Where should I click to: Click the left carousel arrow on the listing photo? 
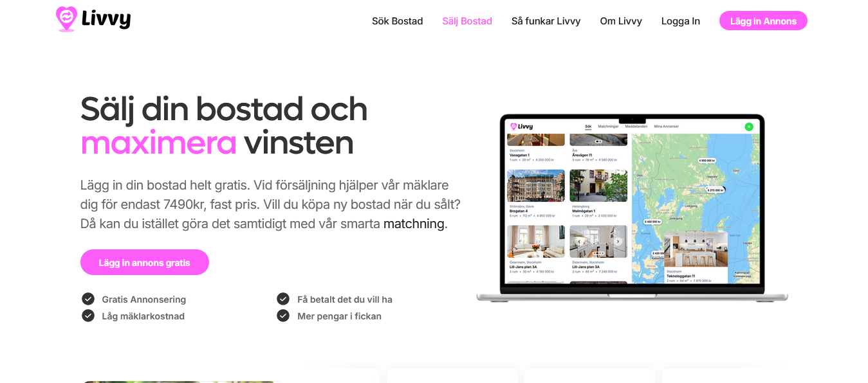coord(578,242)
